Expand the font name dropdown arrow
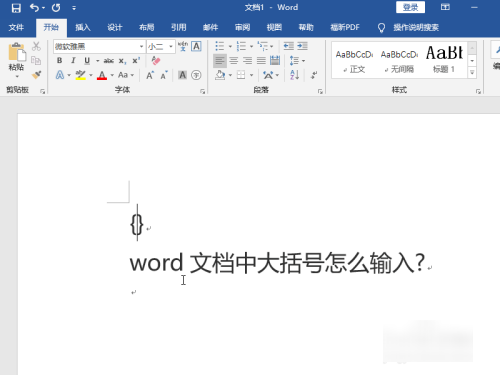 (x=141, y=46)
